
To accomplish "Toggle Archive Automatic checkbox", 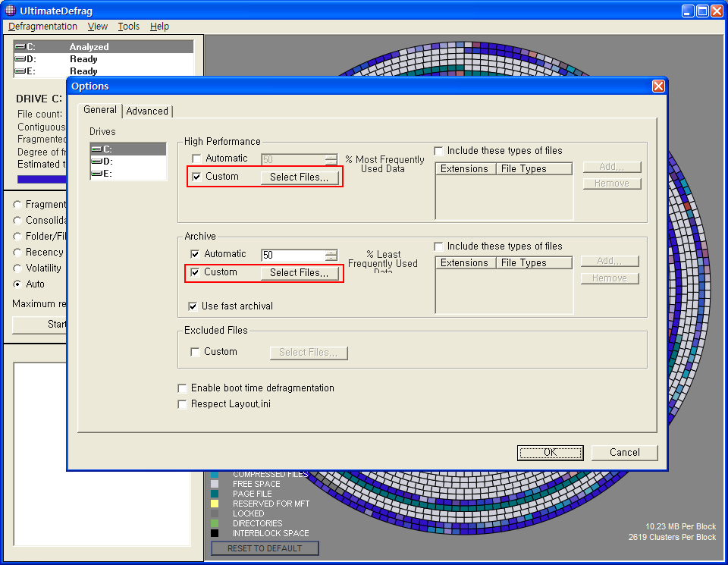I will (x=195, y=254).
